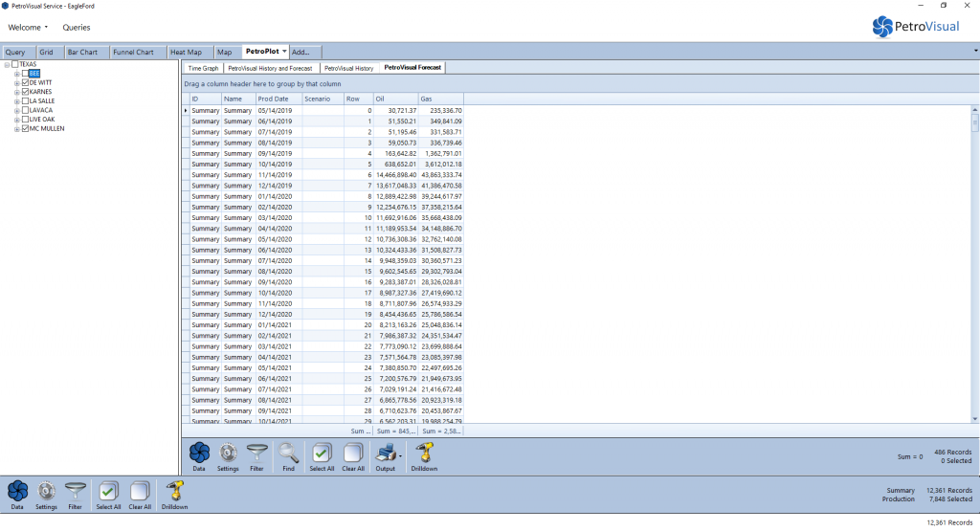Open the Queries menu

tap(77, 27)
